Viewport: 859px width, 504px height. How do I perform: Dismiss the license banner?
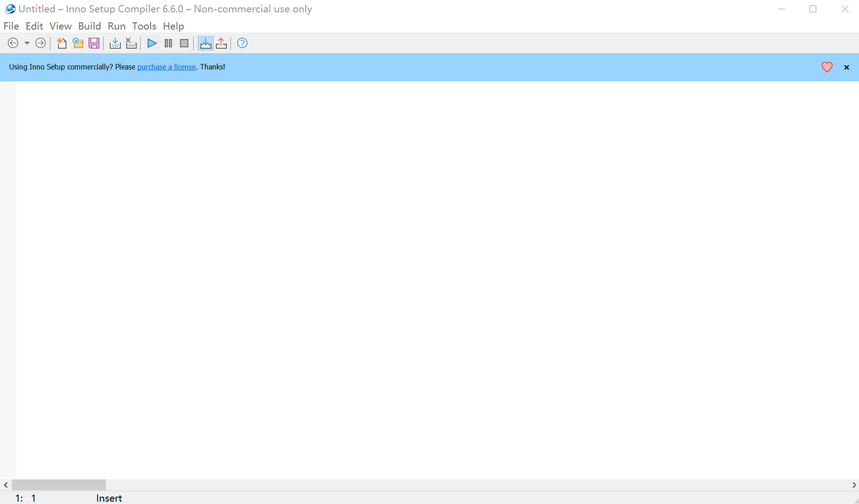coord(846,67)
